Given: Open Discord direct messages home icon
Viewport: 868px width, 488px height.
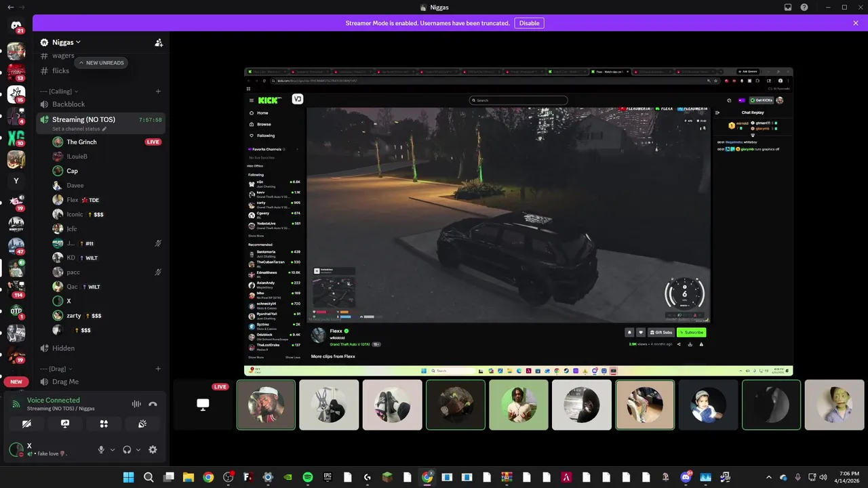Looking at the screenshot, I should pyautogui.click(x=16, y=26).
